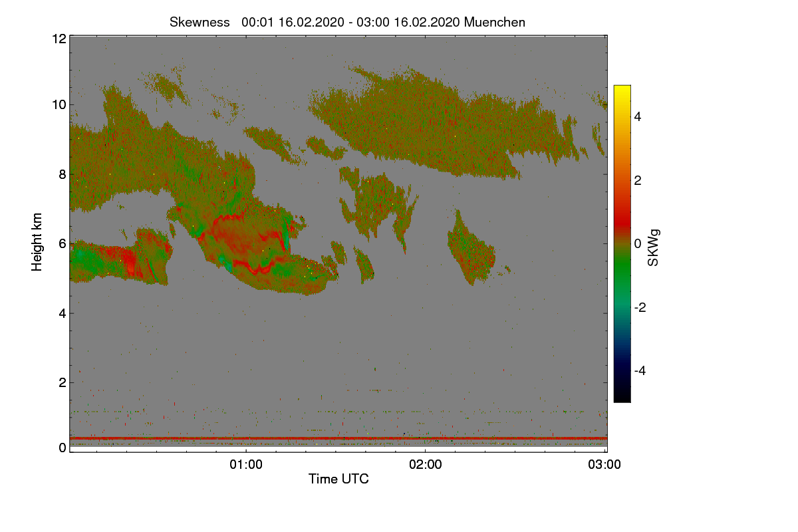
Task: Click the height axis label 0
Action: (63, 448)
